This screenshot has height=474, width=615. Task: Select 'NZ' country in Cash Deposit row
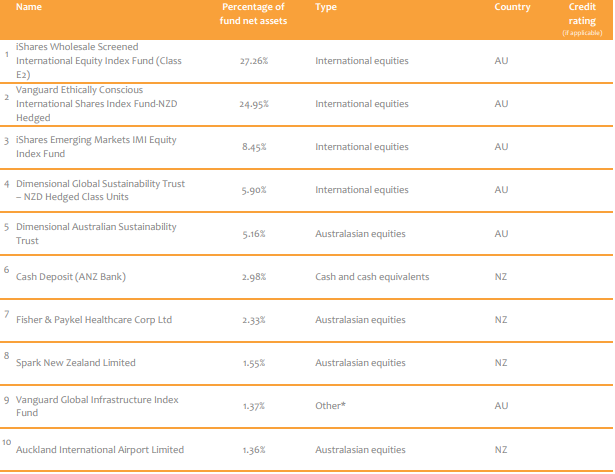click(501, 277)
